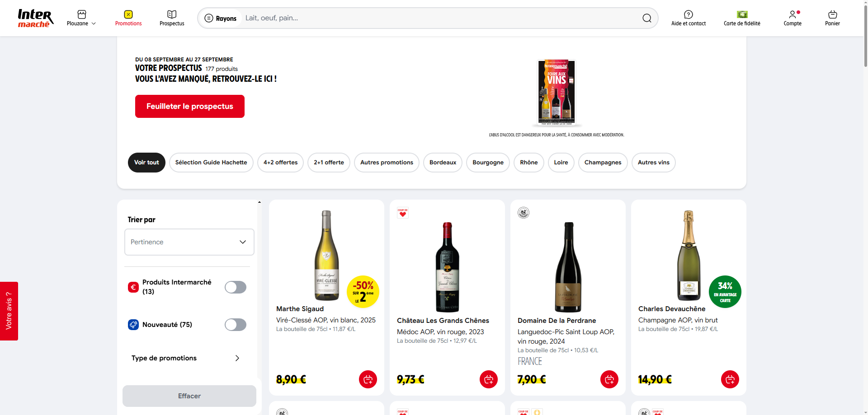Select the 4+2 offertes filter
The image size is (868, 415).
(x=280, y=163)
